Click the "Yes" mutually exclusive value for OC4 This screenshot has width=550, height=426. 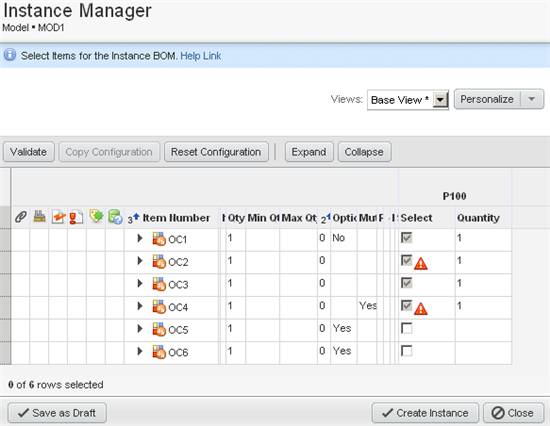coord(368,306)
